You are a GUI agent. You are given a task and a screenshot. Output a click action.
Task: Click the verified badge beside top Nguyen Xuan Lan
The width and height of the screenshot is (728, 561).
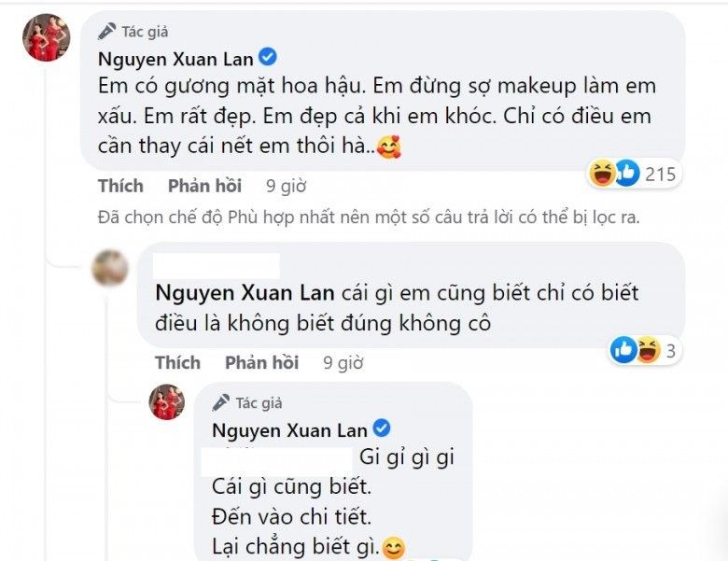click(x=268, y=57)
